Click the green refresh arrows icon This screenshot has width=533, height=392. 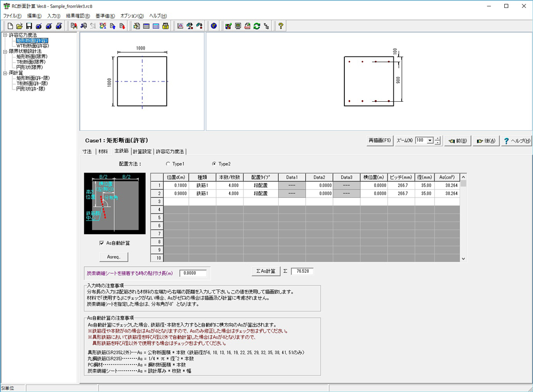point(257,26)
